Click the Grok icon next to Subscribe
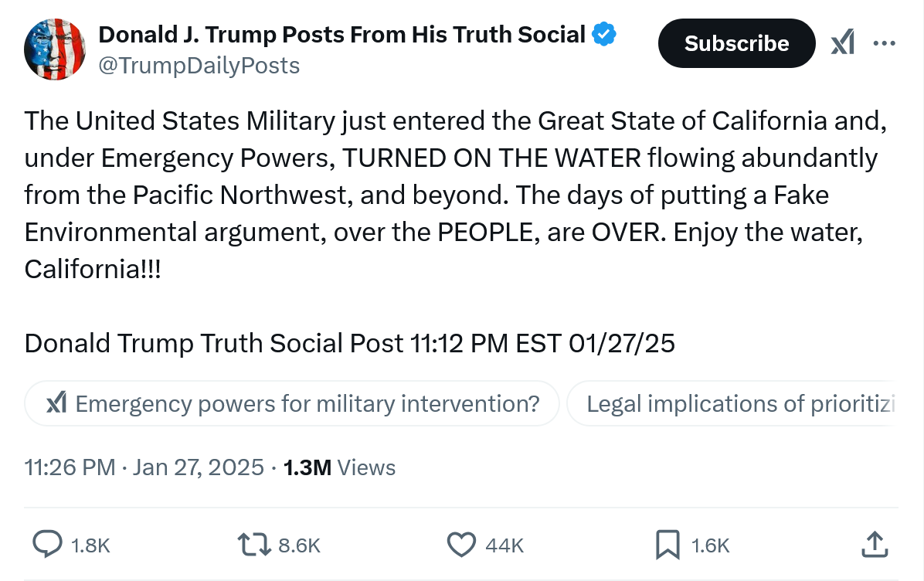924x581 pixels. coord(842,44)
